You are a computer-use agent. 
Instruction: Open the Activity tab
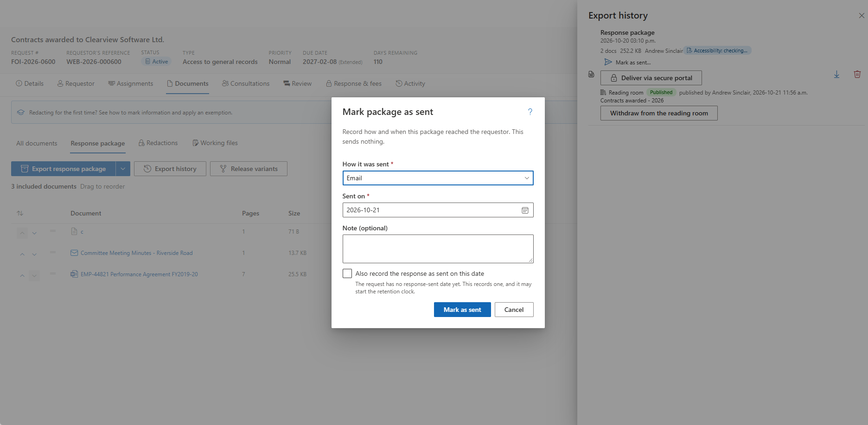pos(410,84)
